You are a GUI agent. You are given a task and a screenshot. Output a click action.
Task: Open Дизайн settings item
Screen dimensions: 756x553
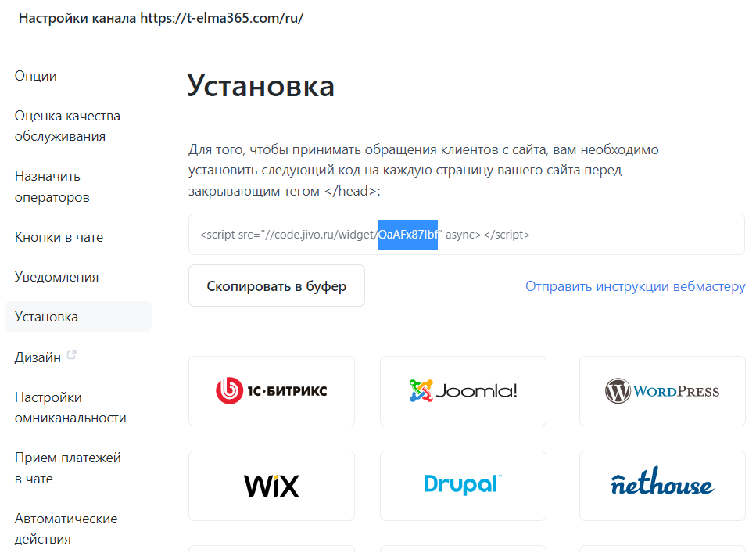(38, 357)
